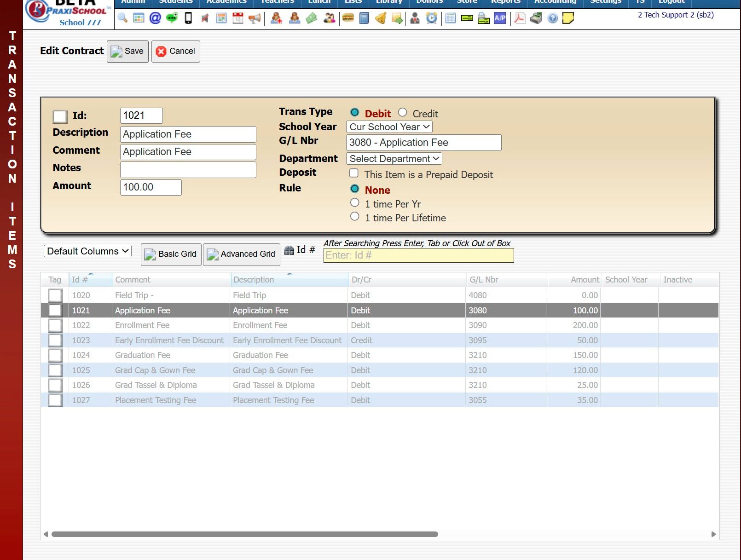Image resolution: width=741 pixels, height=560 pixels.
Task: Click into the Enter: Id # search box
Action: pos(419,255)
